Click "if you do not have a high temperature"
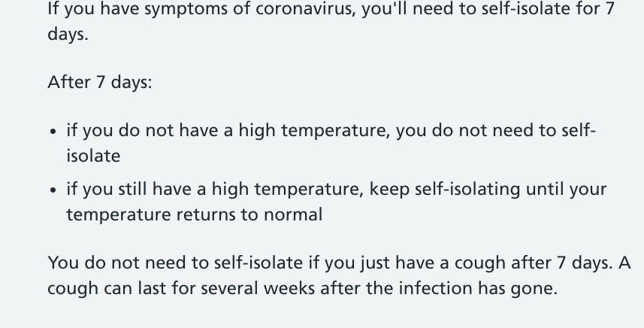 (228, 131)
